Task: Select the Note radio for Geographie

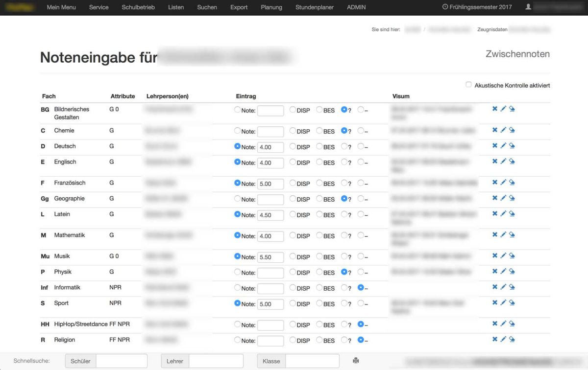Action: click(x=238, y=199)
